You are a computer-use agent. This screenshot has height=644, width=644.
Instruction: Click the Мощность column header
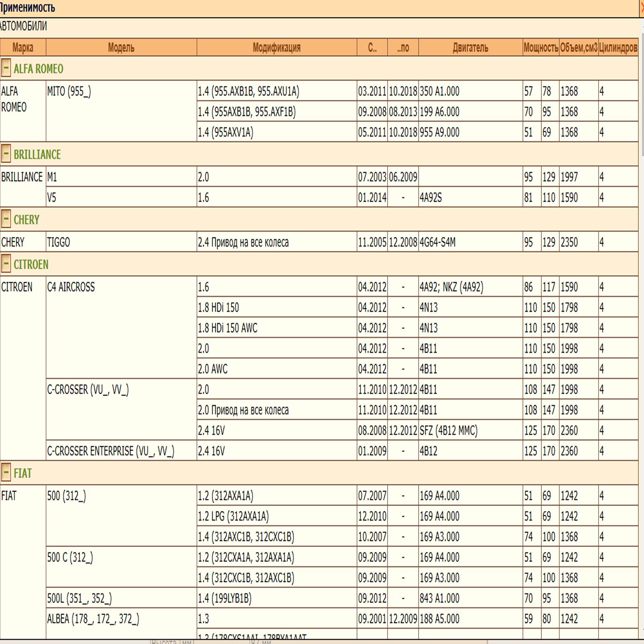[541, 47]
